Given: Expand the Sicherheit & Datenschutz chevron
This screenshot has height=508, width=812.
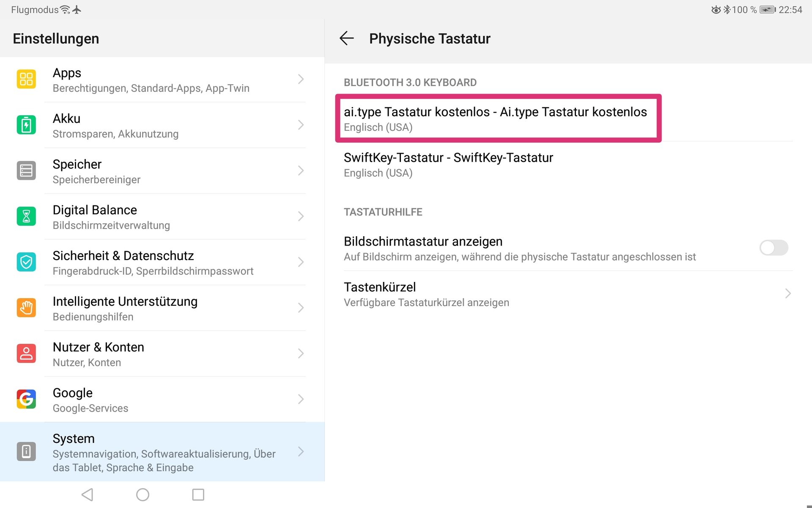Looking at the screenshot, I should click(301, 262).
